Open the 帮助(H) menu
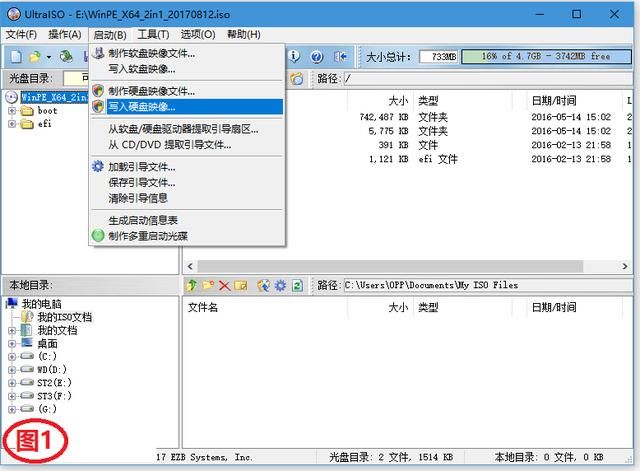The image size is (640, 471). (x=244, y=34)
